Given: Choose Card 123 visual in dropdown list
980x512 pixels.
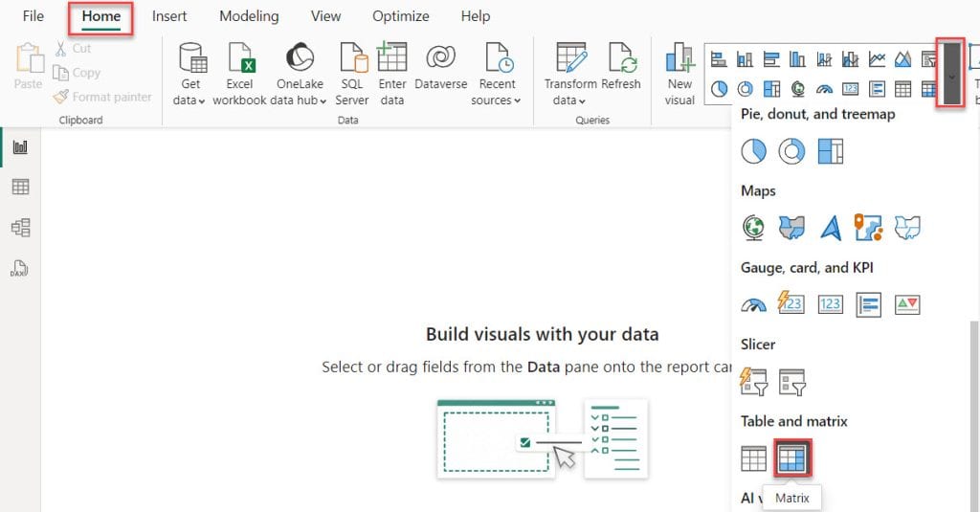Looking at the screenshot, I should click(x=831, y=304).
